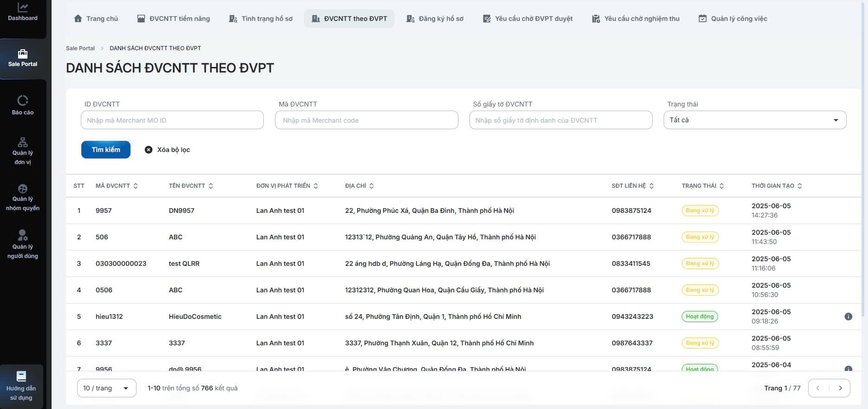868x409 pixels.
Task: Sort by ĐƠN VỊ PHÁT TRIỂN column
Action: (316, 186)
